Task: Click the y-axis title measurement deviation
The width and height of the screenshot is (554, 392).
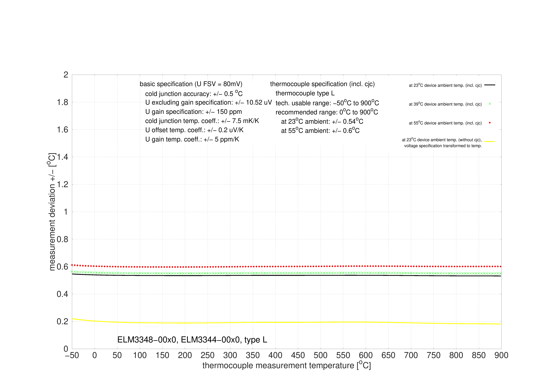Action: pos(52,212)
